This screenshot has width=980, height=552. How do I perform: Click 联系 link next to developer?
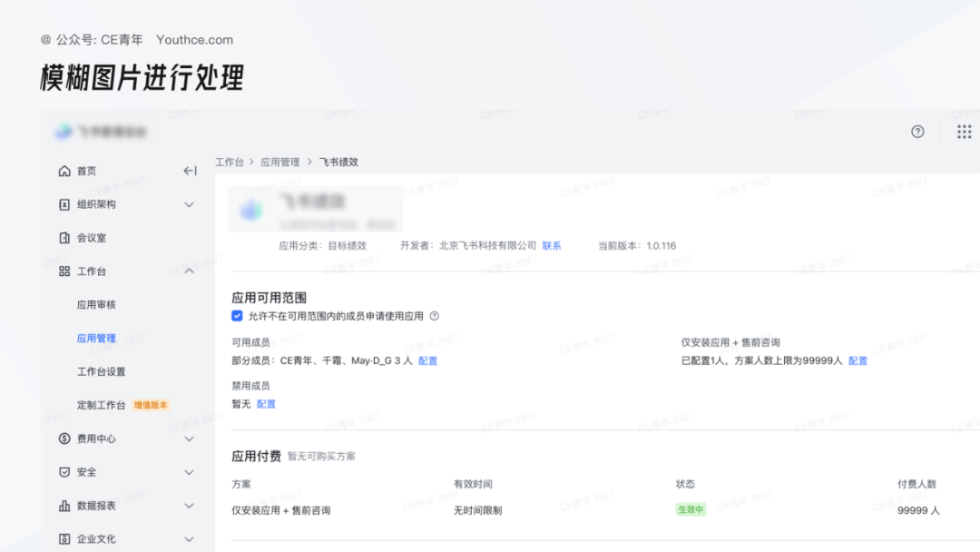552,246
